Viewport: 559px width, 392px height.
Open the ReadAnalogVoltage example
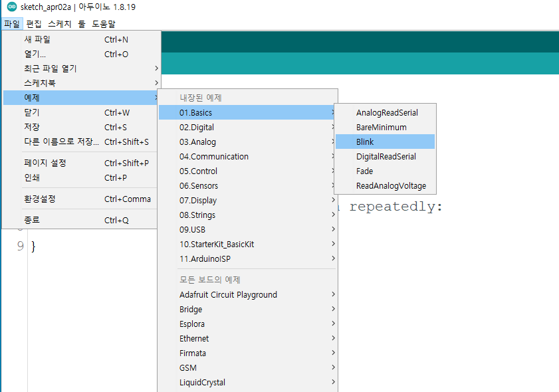coord(385,185)
